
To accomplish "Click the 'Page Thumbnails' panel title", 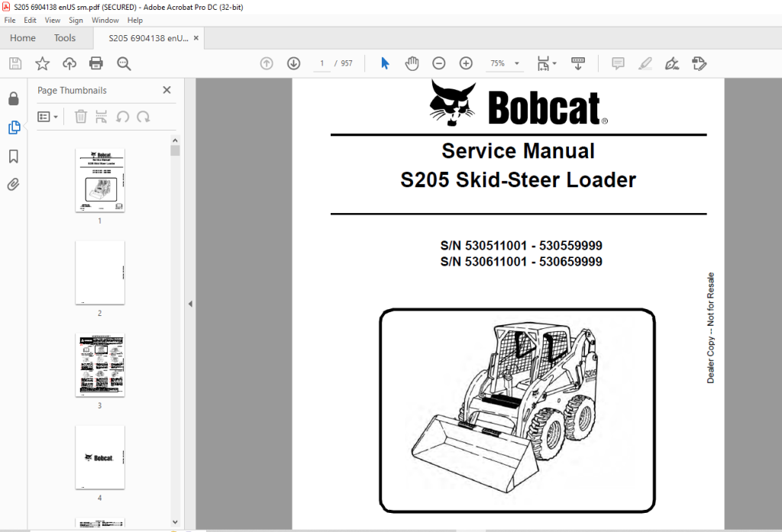I will pyautogui.click(x=72, y=90).
